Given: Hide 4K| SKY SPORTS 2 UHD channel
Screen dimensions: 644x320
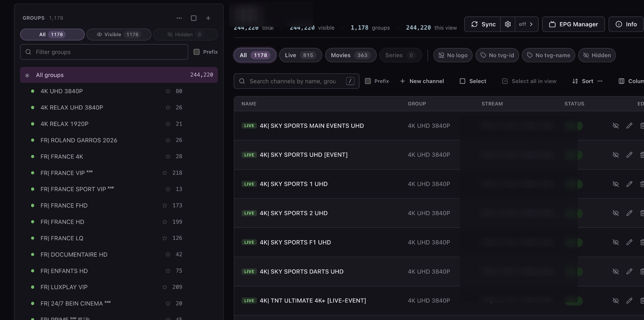Looking at the screenshot, I should [x=616, y=213].
